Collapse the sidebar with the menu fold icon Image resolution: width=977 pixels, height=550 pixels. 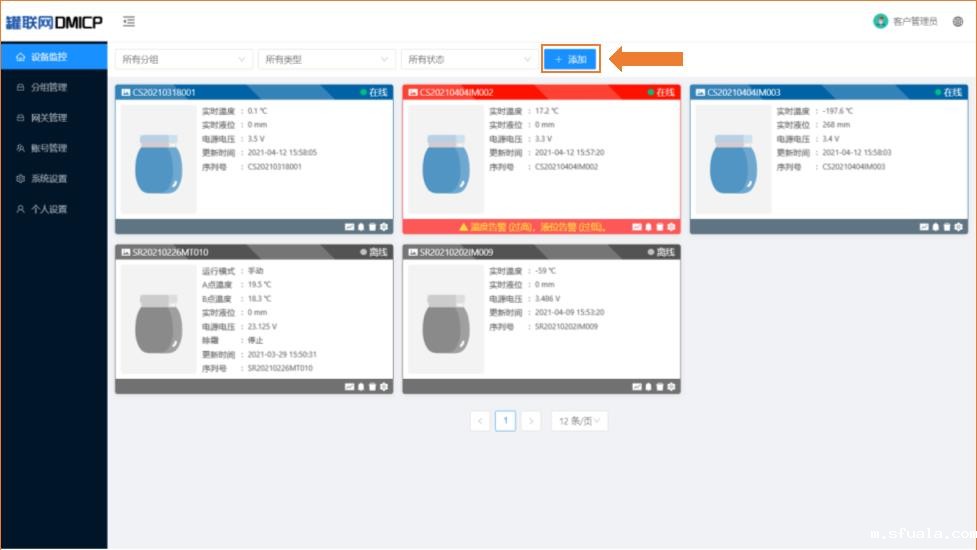click(129, 21)
